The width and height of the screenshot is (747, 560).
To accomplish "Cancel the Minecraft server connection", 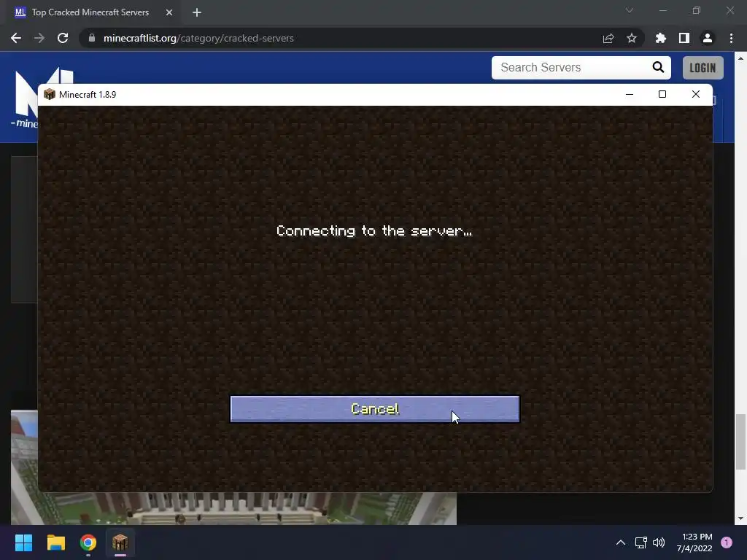I will 375,409.
